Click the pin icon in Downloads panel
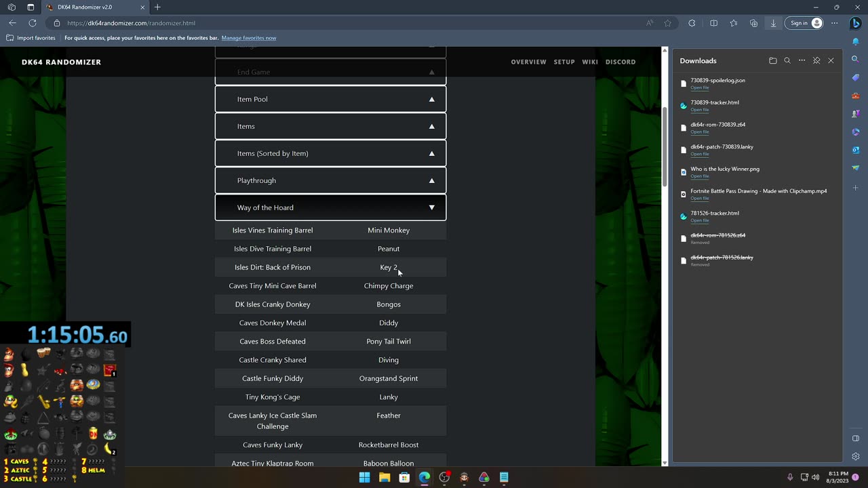Image resolution: width=868 pixels, height=488 pixels. click(816, 60)
